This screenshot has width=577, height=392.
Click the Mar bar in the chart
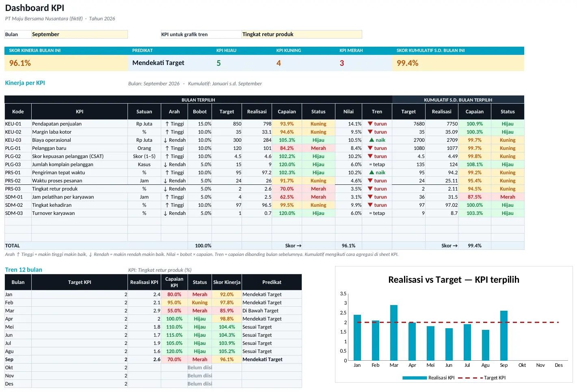click(x=394, y=333)
